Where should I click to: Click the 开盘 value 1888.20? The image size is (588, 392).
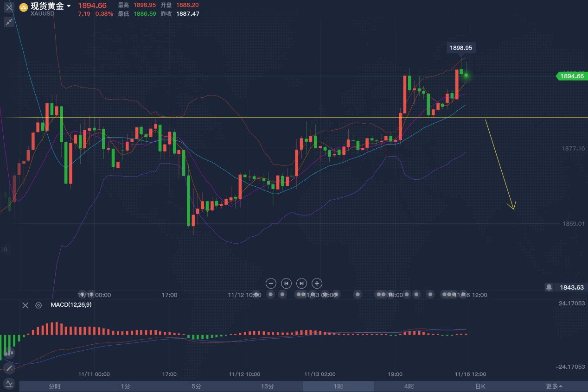coord(187,5)
